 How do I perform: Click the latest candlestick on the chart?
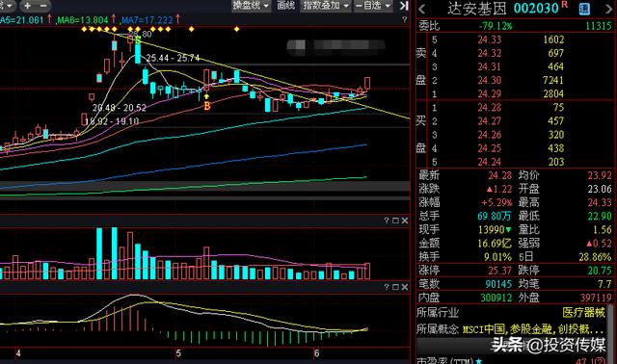click(x=367, y=84)
